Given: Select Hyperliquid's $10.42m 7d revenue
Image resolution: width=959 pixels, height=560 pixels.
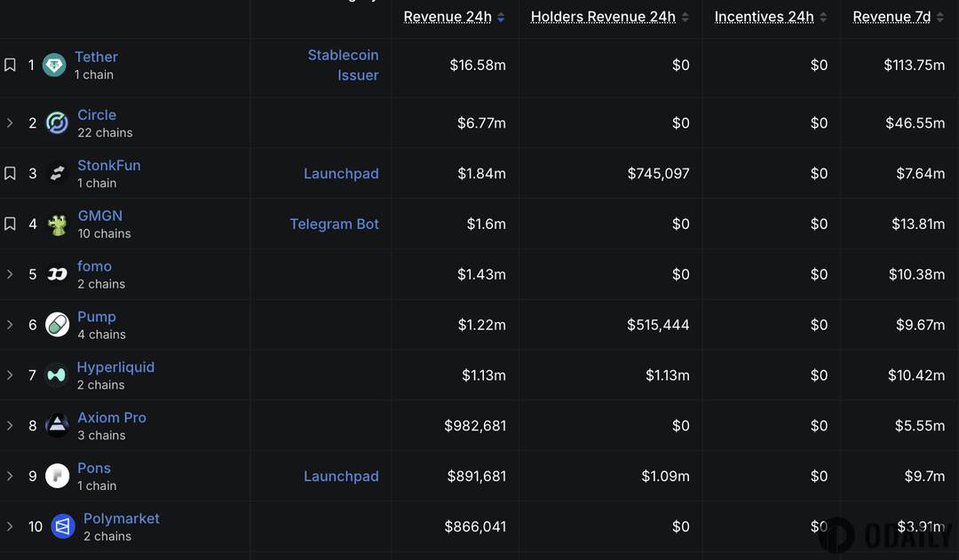Looking at the screenshot, I should pyautogui.click(x=916, y=375).
